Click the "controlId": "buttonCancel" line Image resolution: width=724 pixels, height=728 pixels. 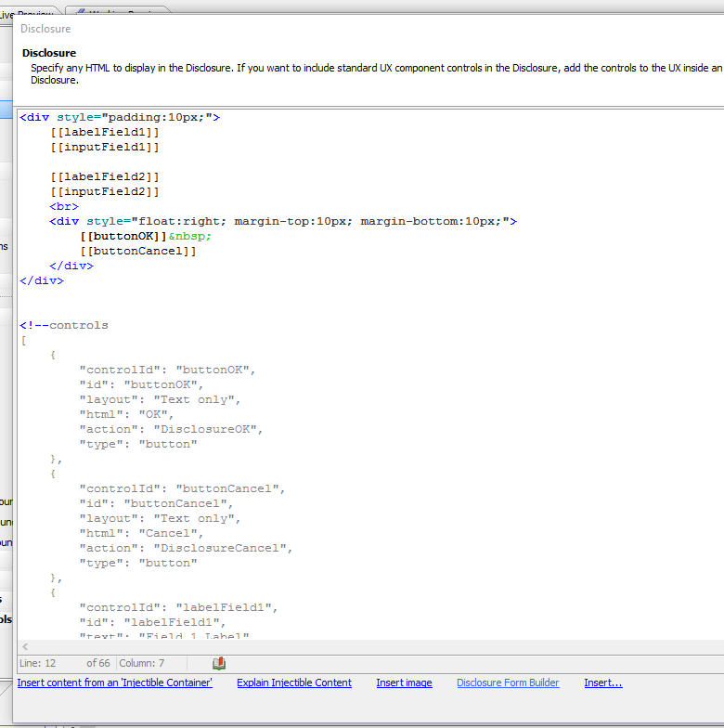pos(182,488)
